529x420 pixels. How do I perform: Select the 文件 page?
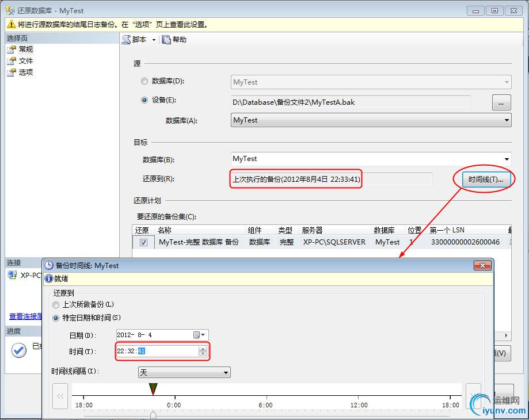pyautogui.click(x=26, y=60)
